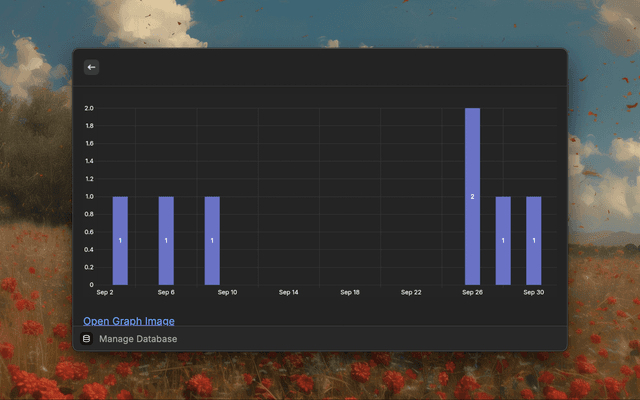Click the number 2 inside the tallest bar
Screen dimensions: 640x400
(472, 197)
